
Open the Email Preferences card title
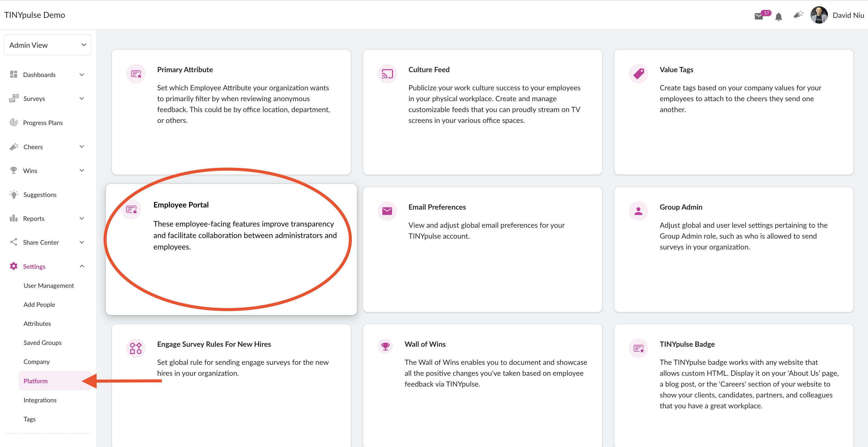[437, 207]
